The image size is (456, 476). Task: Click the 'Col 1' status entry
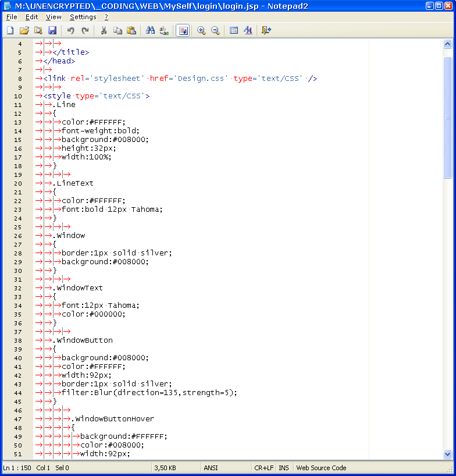pos(43,468)
